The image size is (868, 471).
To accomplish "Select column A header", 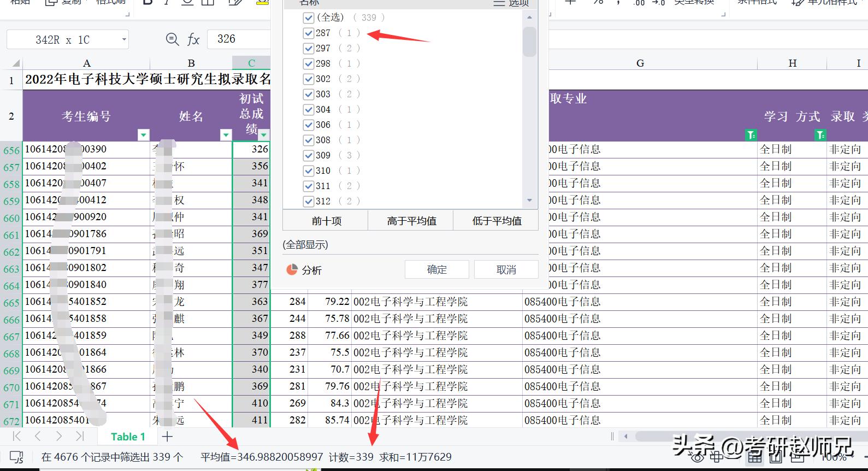I will coord(86,63).
